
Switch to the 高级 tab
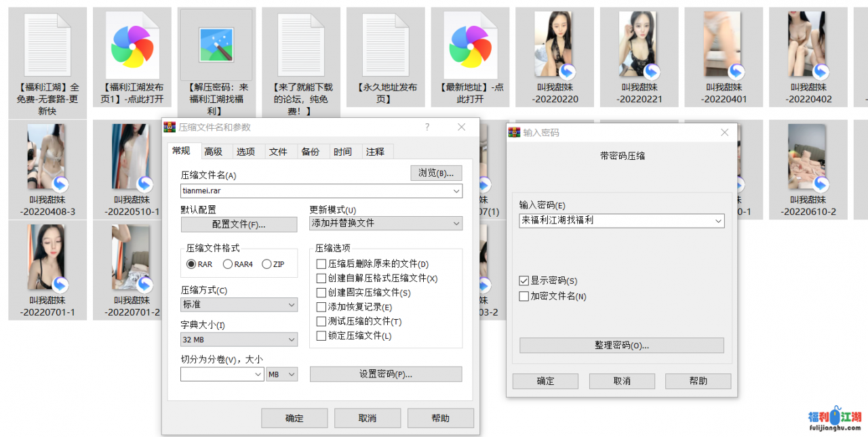tap(214, 152)
